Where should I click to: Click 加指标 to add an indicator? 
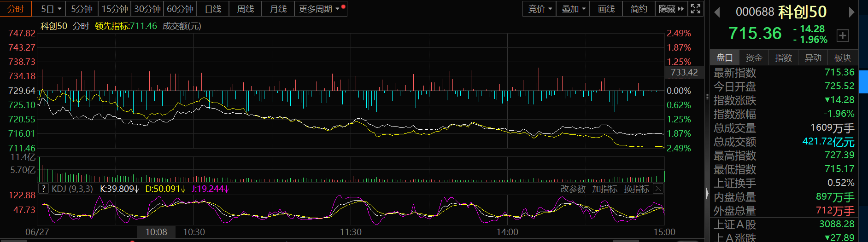point(605,189)
